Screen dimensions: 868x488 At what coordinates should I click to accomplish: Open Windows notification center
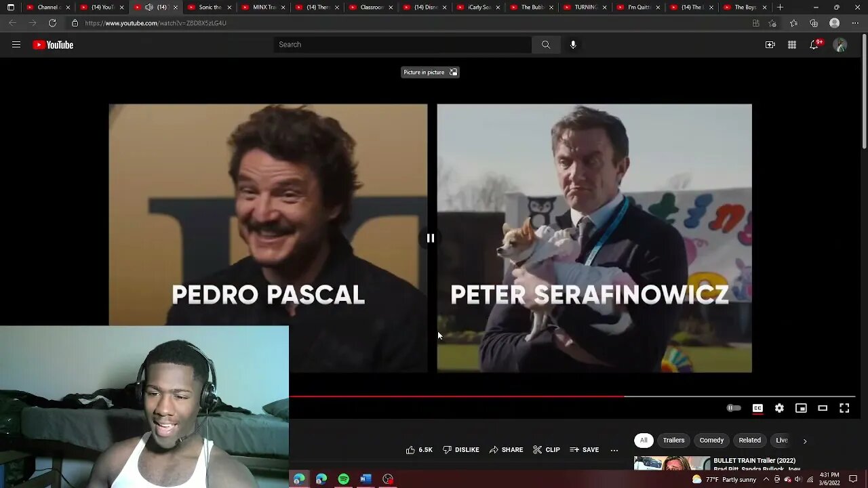tap(853, 479)
